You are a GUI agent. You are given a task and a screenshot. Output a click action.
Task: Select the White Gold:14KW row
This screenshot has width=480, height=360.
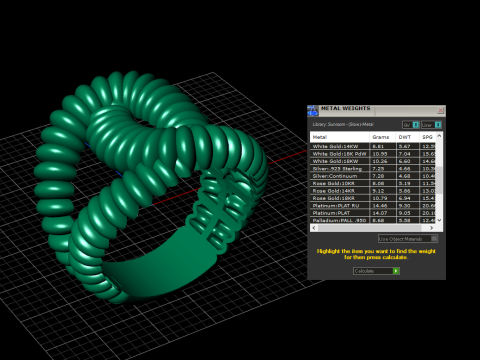point(373,146)
